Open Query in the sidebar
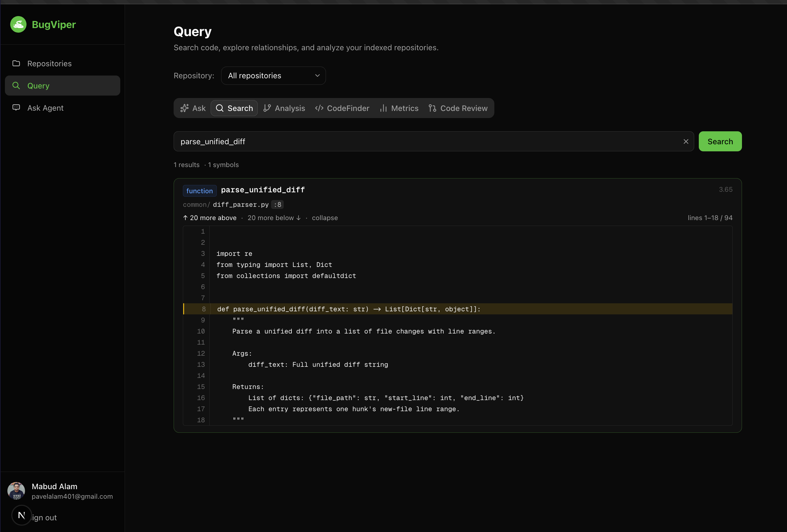The image size is (787, 532). [62, 86]
